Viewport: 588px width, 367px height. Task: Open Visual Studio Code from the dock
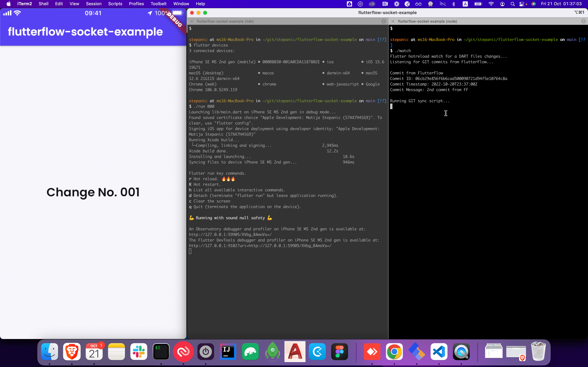click(x=439, y=352)
